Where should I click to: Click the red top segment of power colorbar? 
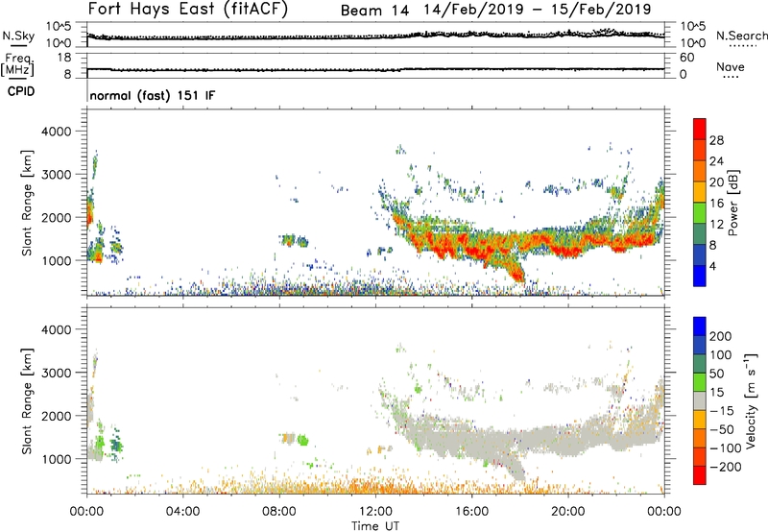click(700, 129)
